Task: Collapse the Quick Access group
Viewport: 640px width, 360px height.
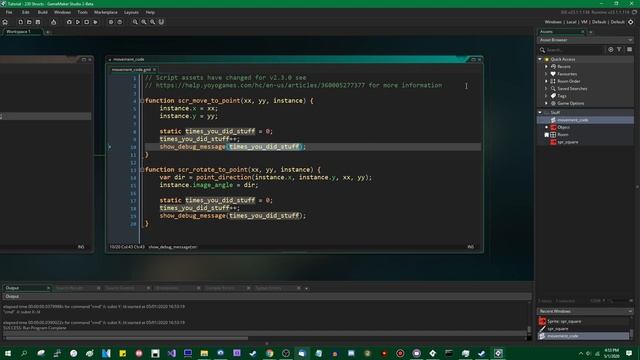Action: pyautogui.click(x=540, y=59)
